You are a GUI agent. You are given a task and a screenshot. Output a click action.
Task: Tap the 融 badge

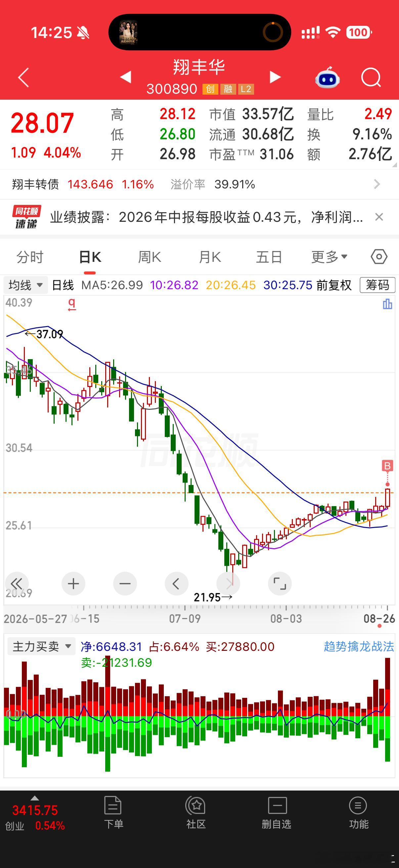coord(228,89)
